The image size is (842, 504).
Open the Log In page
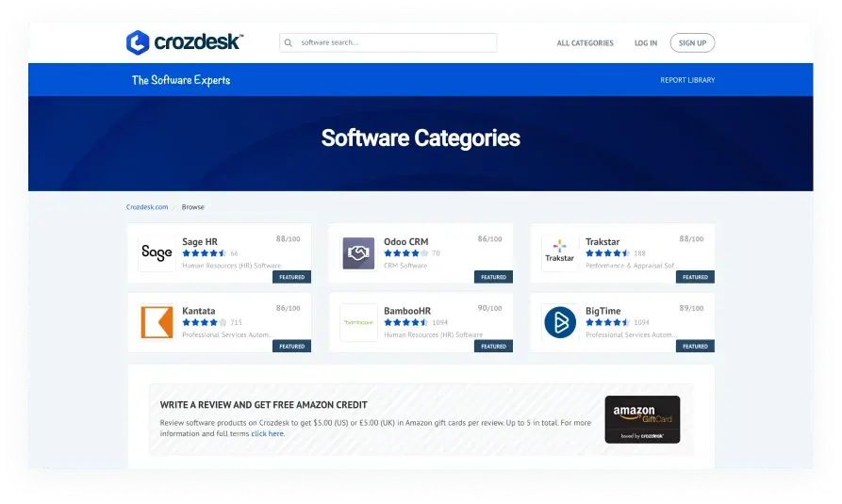pos(646,43)
